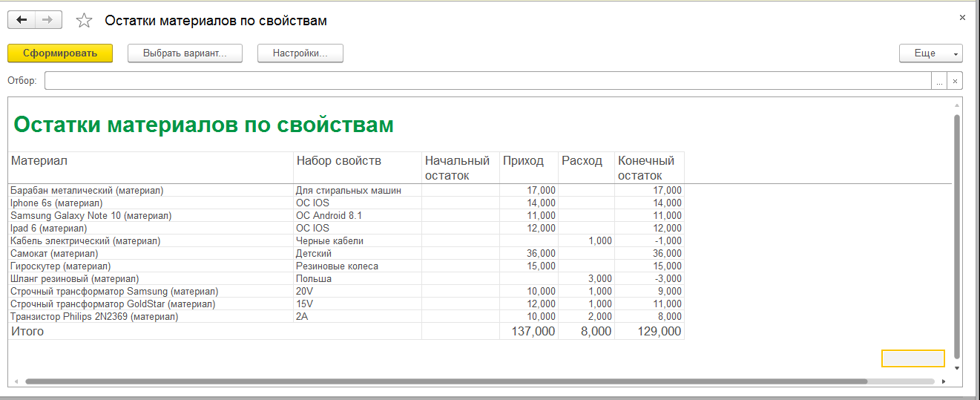The width and height of the screenshot is (980, 400).
Task: Select row Барабан металический (материал)
Action: (x=346, y=190)
